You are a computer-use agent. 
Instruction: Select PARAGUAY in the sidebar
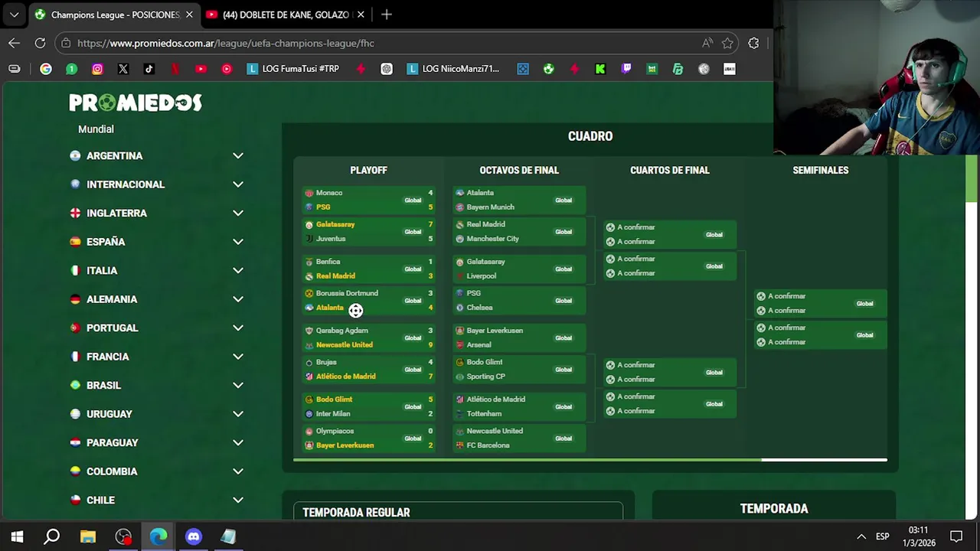(x=113, y=442)
